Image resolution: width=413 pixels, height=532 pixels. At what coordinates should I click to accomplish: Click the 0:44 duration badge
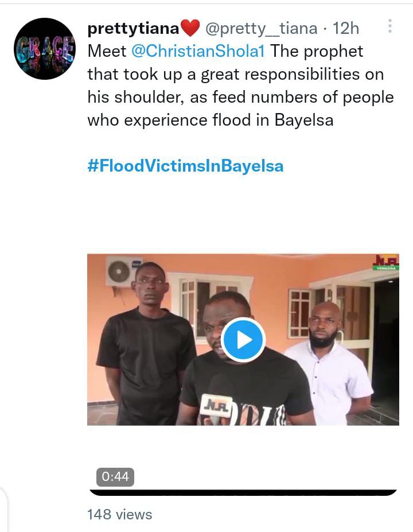tap(115, 477)
